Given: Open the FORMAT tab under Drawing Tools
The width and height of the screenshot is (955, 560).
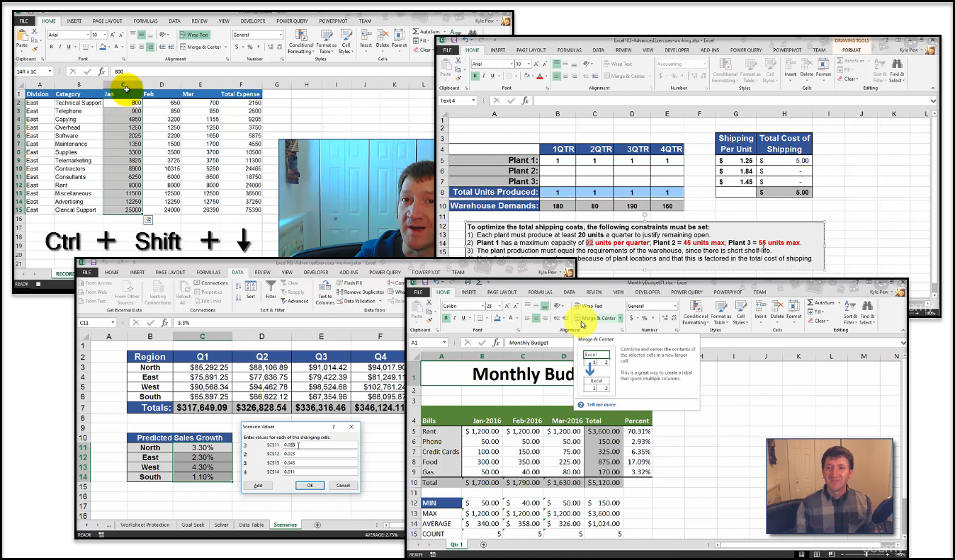Looking at the screenshot, I should 852,50.
